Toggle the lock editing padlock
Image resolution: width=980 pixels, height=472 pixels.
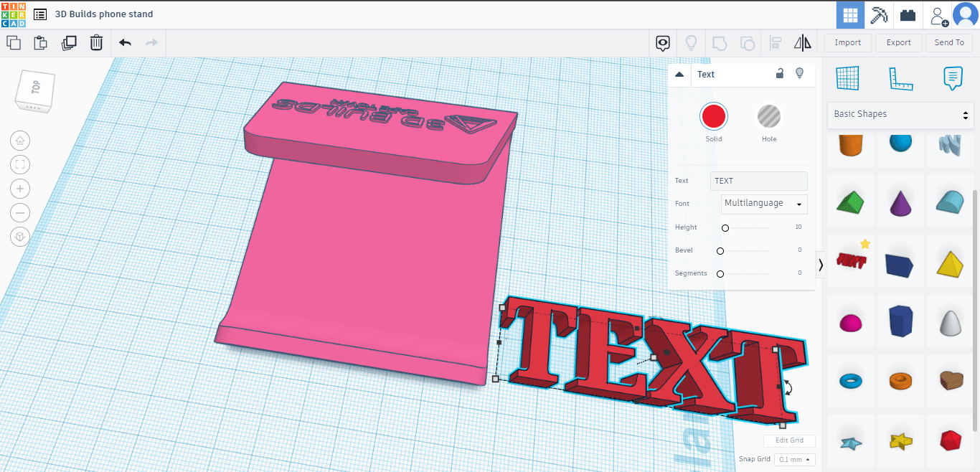(x=780, y=74)
